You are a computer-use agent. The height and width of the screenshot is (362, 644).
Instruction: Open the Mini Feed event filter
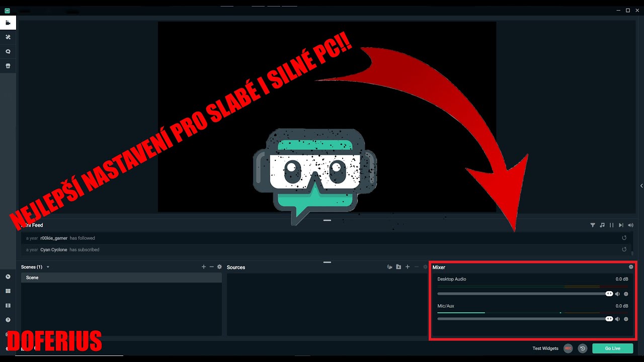pos(593,225)
